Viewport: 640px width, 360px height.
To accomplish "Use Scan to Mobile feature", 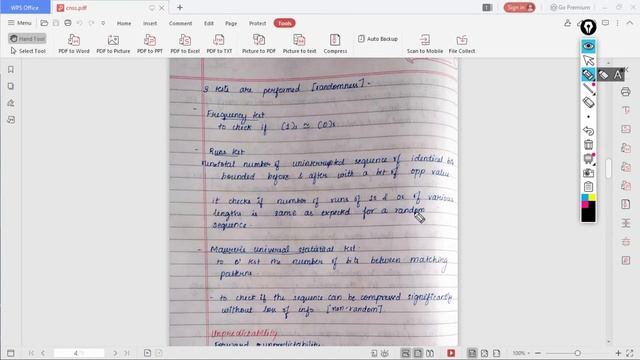I will tap(424, 44).
